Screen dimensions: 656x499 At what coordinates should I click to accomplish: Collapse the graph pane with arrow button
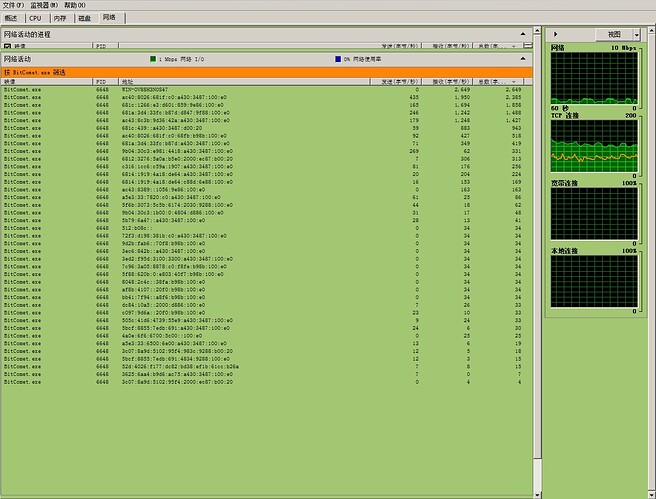coord(556,34)
